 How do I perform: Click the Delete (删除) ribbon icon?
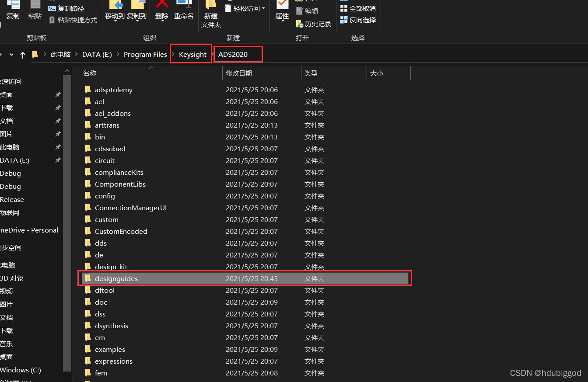pos(162,5)
